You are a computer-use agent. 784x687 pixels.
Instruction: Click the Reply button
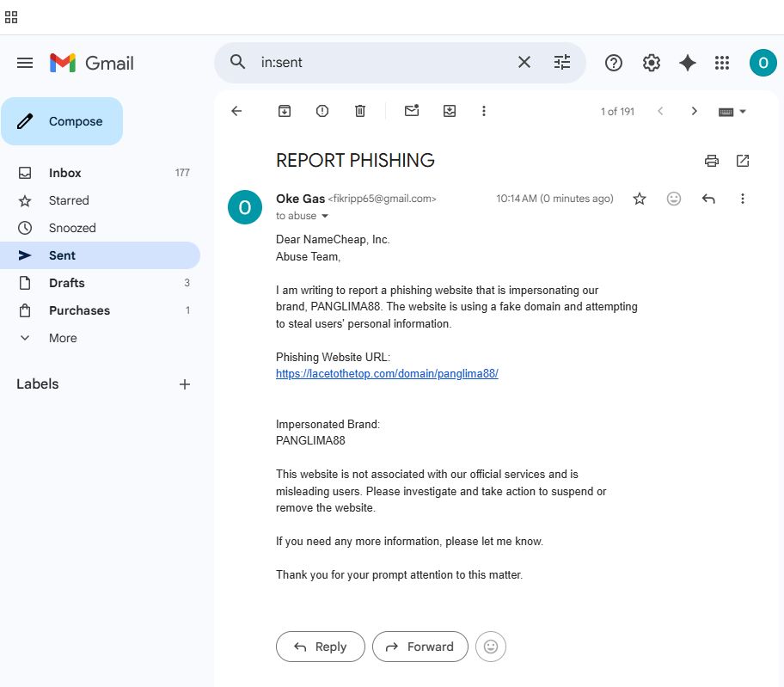tap(321, 647)
